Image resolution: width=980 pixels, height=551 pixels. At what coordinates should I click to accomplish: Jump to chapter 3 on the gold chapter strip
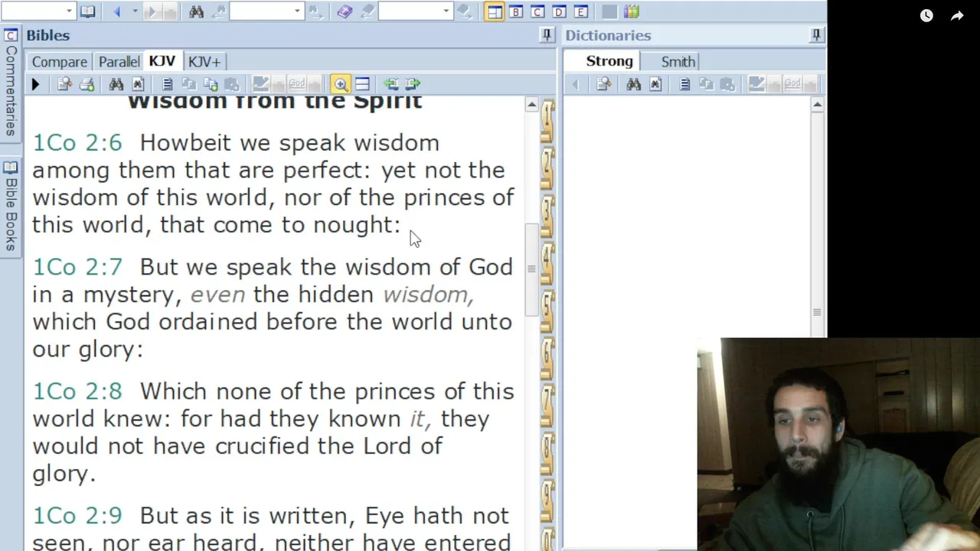click(x=547, y=217)
